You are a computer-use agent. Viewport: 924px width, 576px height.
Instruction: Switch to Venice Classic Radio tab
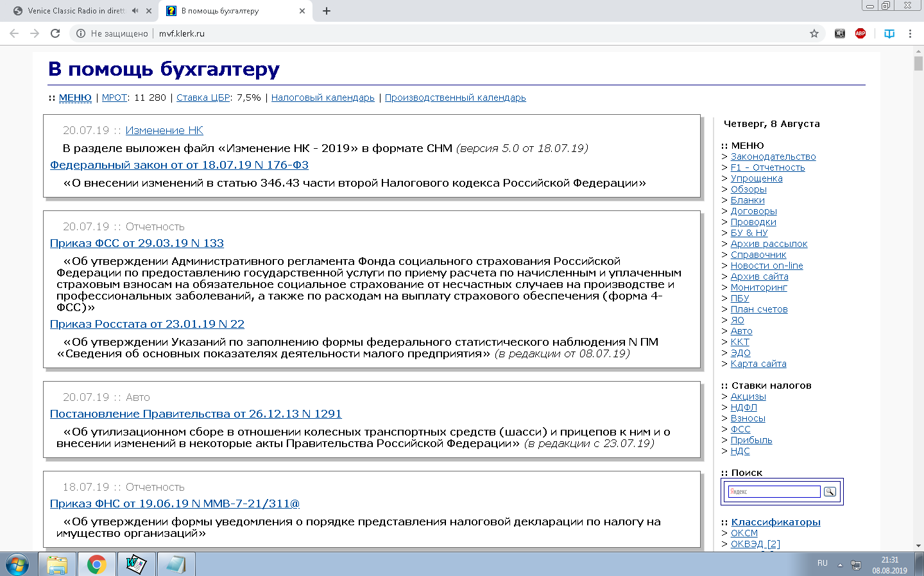click(x=77, y=11)
